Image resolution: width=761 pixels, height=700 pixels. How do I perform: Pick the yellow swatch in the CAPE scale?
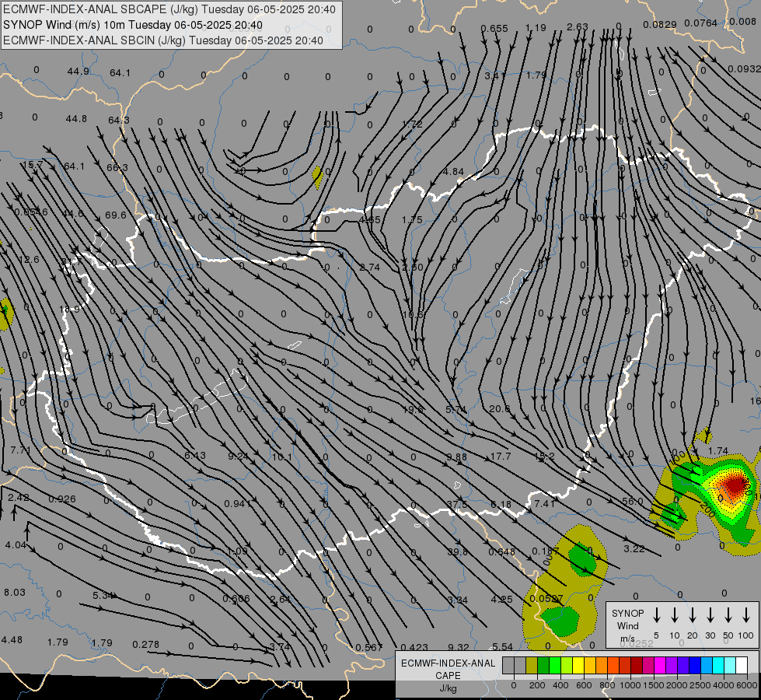(578, 665)
